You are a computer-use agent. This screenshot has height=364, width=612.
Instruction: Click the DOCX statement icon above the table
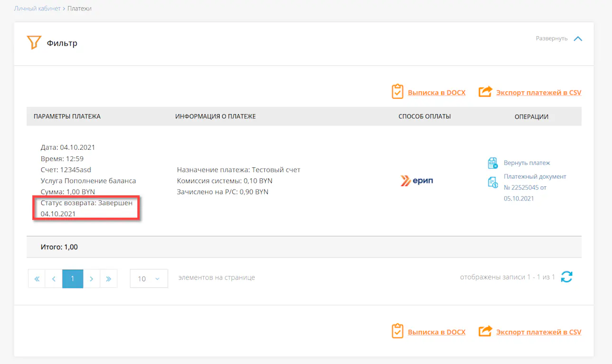[397, 92]
